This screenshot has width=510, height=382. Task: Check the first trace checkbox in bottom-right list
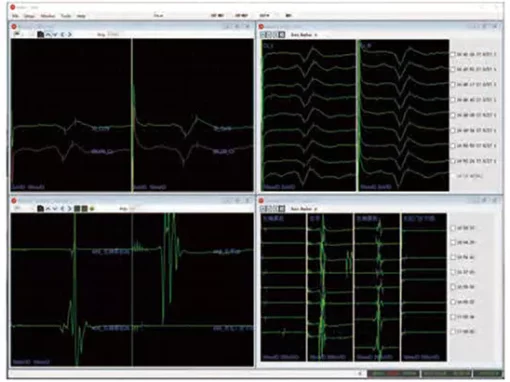453,228
